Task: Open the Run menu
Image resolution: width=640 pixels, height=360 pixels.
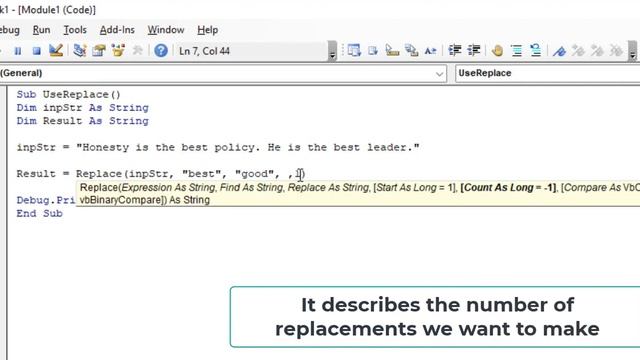Action: pos(41,30)
